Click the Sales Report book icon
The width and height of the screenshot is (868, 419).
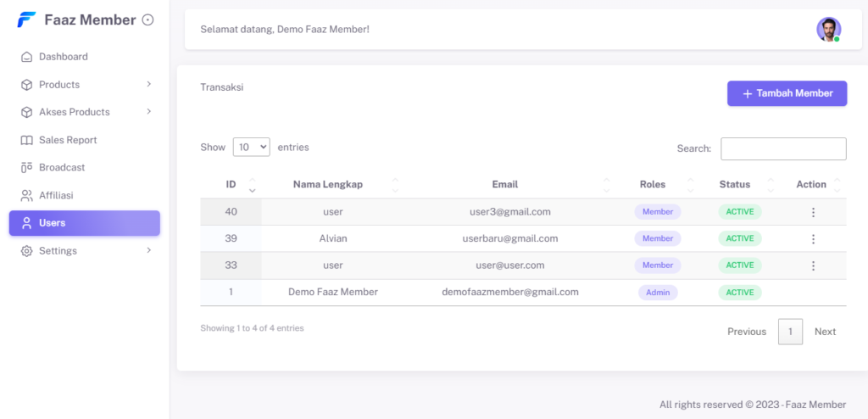26,140
